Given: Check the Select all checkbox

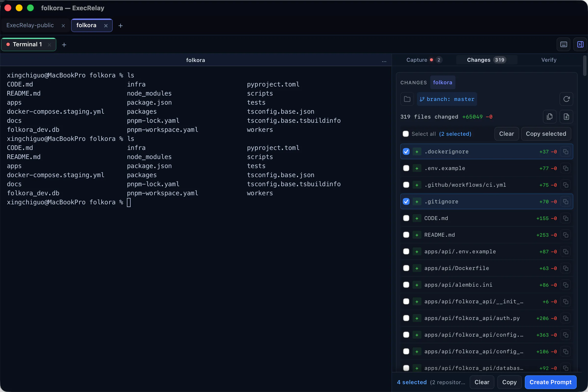Looking at the screenshot, I should click(406, 134).
